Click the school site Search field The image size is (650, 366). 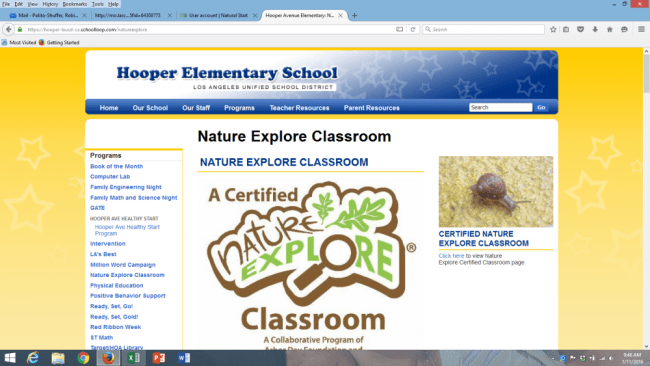pos(500,107)
